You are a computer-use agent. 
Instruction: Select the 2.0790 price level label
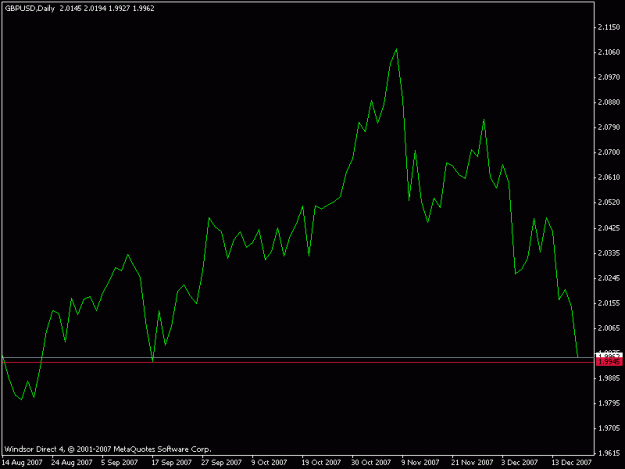click(x=609, y=127)
